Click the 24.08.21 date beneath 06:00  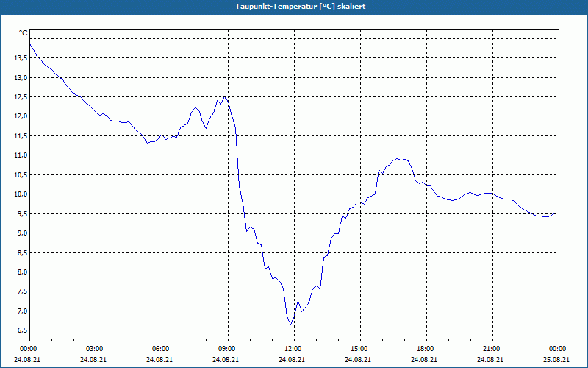[159, 359]
